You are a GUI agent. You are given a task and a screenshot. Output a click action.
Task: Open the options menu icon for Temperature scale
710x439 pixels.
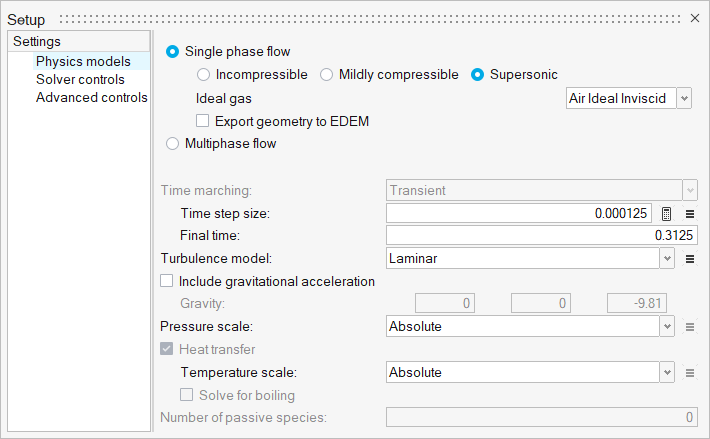(x=689, y=373)
